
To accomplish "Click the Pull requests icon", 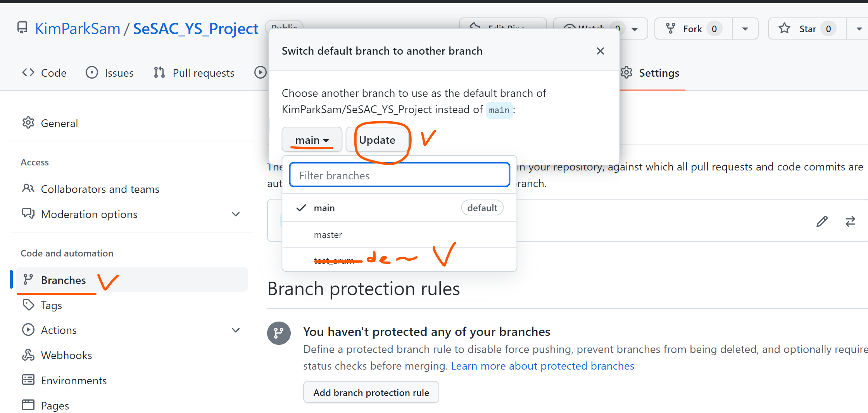I will coord(159,72).
